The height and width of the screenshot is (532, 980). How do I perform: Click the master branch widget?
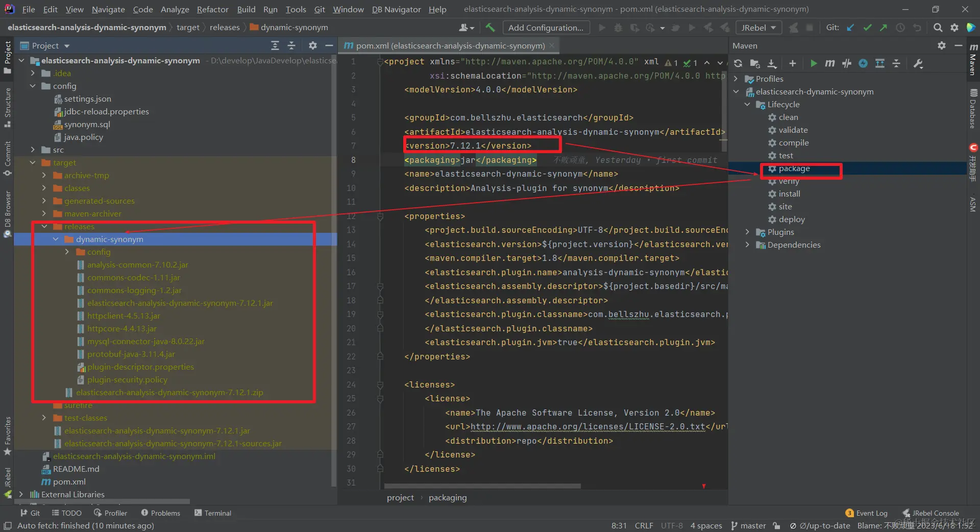748,526
